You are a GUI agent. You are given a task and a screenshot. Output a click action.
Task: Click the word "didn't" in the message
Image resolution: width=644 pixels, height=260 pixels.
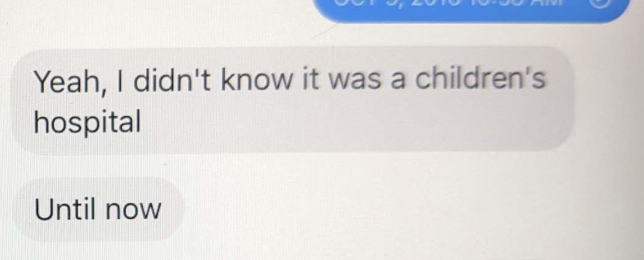[x=172, y=81]
